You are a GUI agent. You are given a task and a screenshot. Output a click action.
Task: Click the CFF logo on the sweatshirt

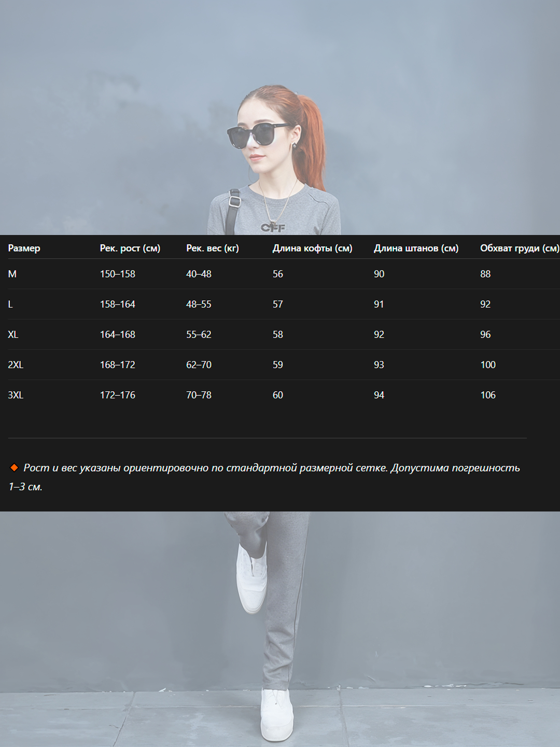point(273,227)
